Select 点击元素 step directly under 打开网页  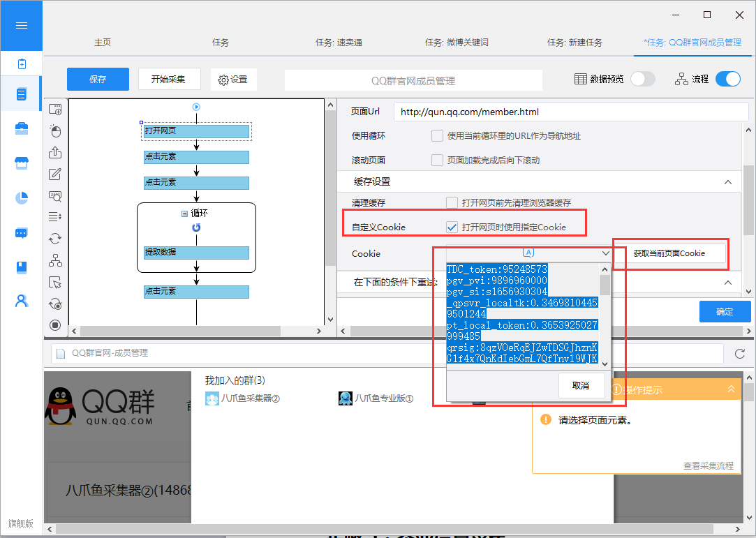(x=196, y=157)
